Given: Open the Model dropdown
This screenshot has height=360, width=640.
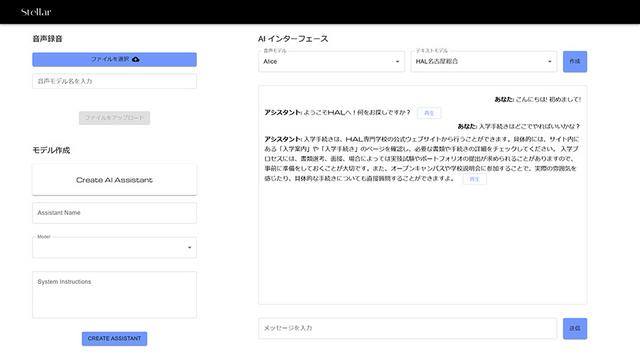Looking at the screenshot, I should 114,247.
